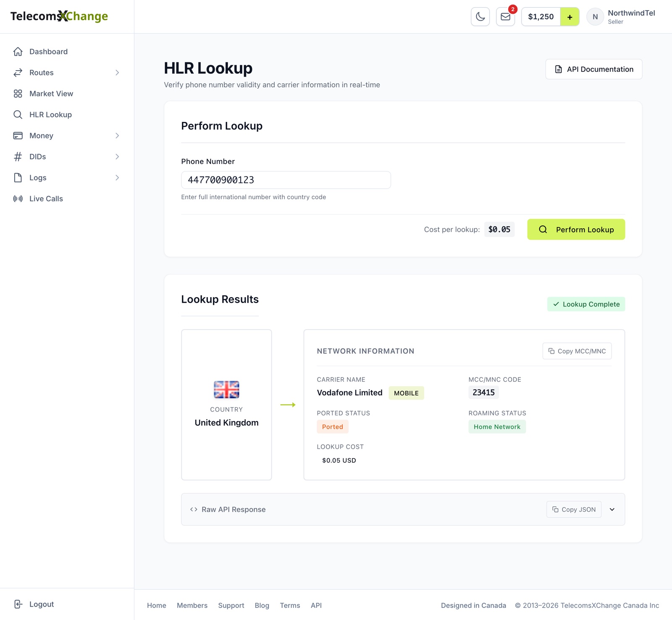Viewport: 672px width, 620px height.
Task: Click the Logout door icon
Action: (18, 604)
